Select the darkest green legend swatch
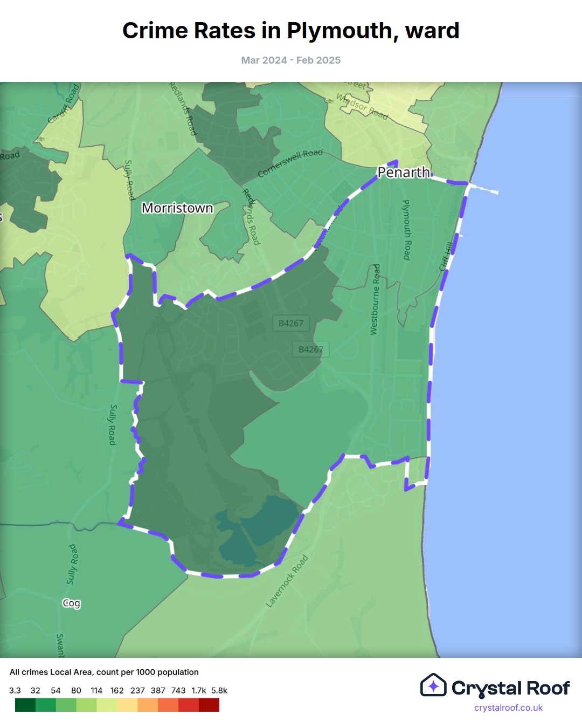Image resolution: width=582 pixels, height=728 pixels. 25,705
